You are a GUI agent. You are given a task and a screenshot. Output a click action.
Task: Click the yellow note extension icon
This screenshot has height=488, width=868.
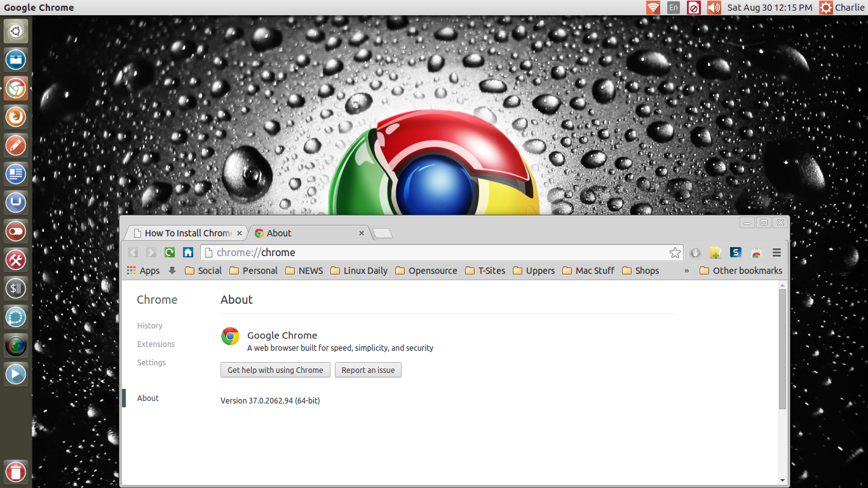point(715,253)
